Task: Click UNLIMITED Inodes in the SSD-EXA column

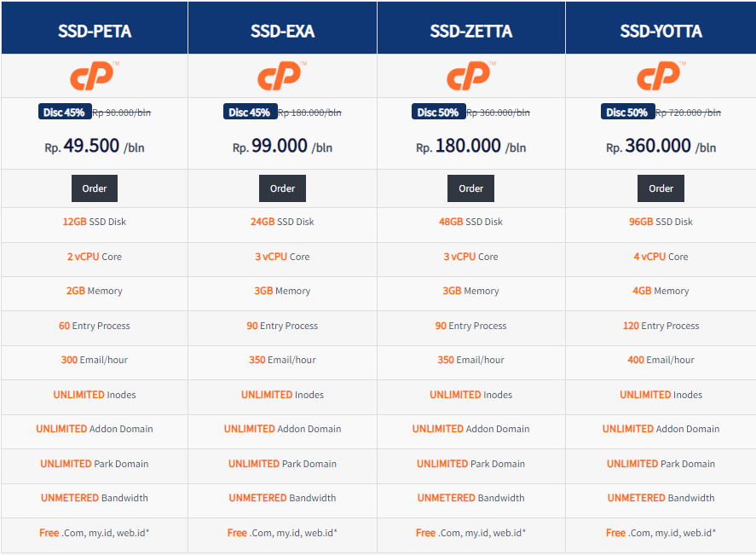Action: coord(282,394)
